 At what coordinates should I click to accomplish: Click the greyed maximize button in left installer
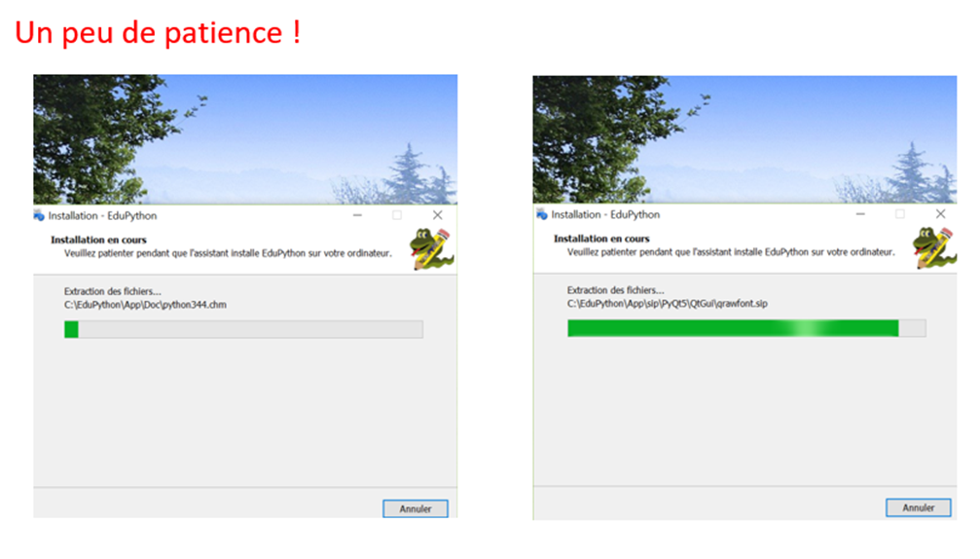click(x=397, y=215)
